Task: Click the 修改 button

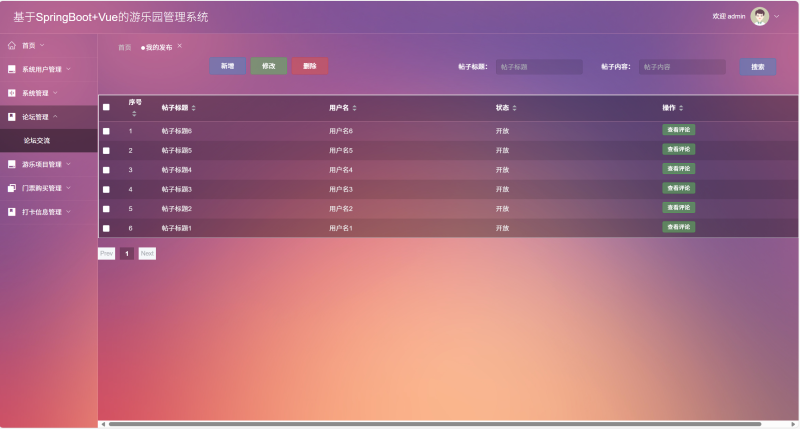Action: click(x=269, y=66)
